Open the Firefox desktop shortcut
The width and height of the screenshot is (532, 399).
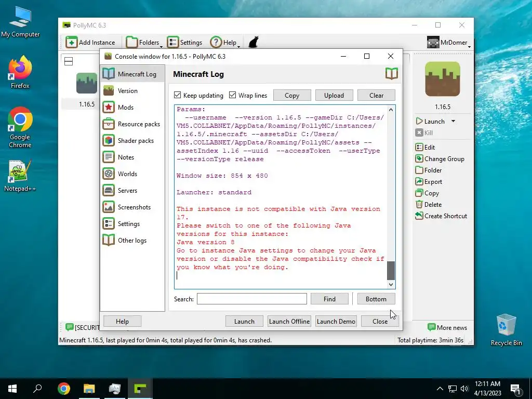pyautogui.click(x=20, y=72)
